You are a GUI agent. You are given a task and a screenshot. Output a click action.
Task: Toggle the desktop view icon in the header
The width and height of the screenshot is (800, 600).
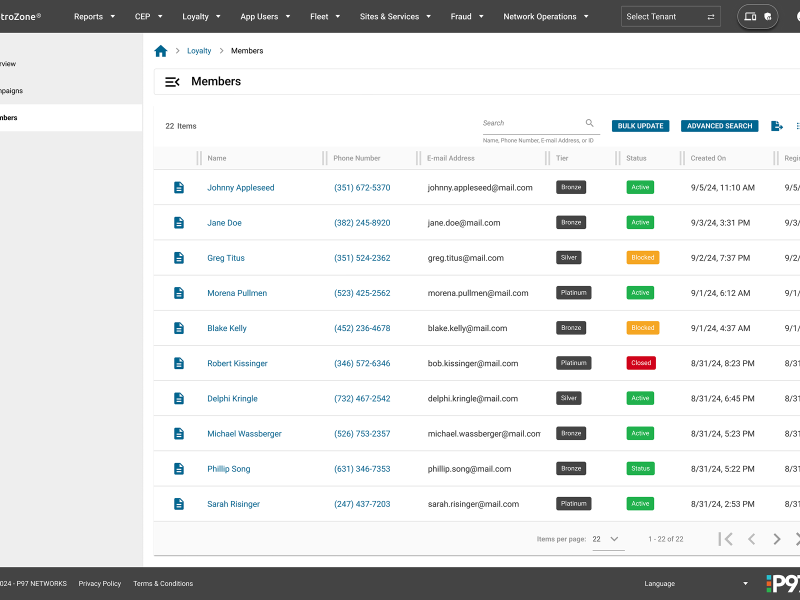746,17
